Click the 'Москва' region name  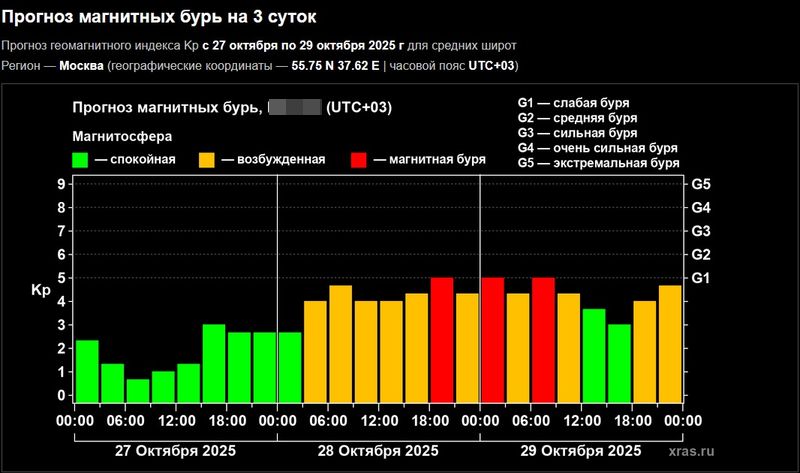(83, 66)
